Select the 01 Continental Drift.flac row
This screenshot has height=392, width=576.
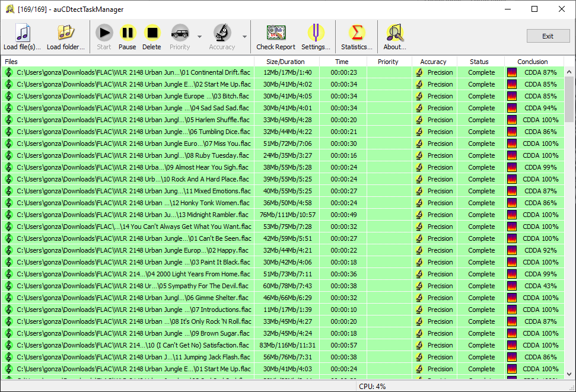point(282,72)
